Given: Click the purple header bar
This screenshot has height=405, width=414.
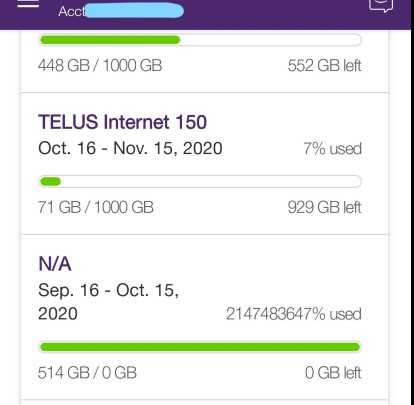Looking at the screenshot, I should (205, 15).
